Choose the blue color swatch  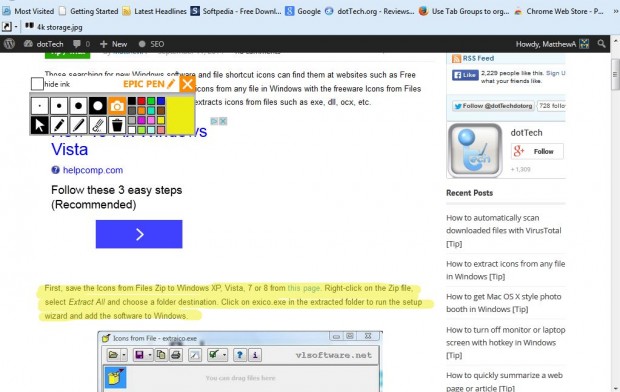[x=161, y=101]
